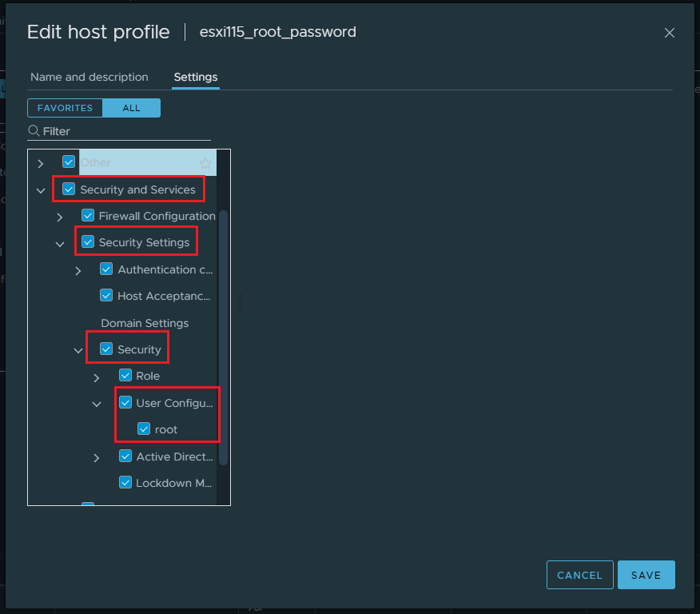Image resolution: width=700 pixels, height=614 pixels.
Task: Toggle the Role checkbox
Action: pos(125,376)
